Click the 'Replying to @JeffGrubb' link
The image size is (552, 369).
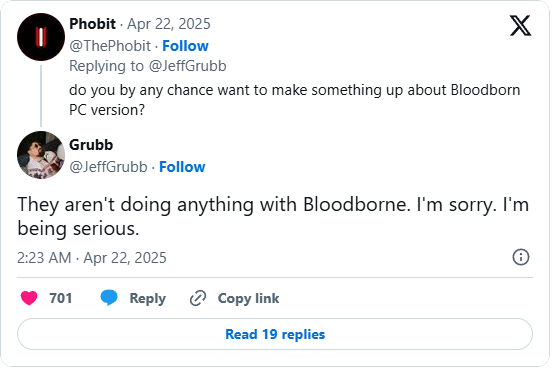click(x=148, y=66)
